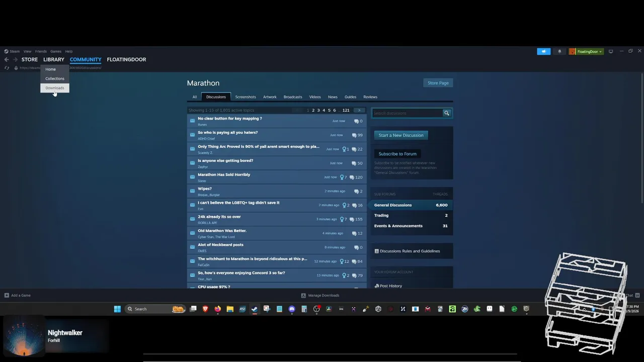Click the Search discussions input field
Viewport: 644px width, 362px height.
coord(408,113)
